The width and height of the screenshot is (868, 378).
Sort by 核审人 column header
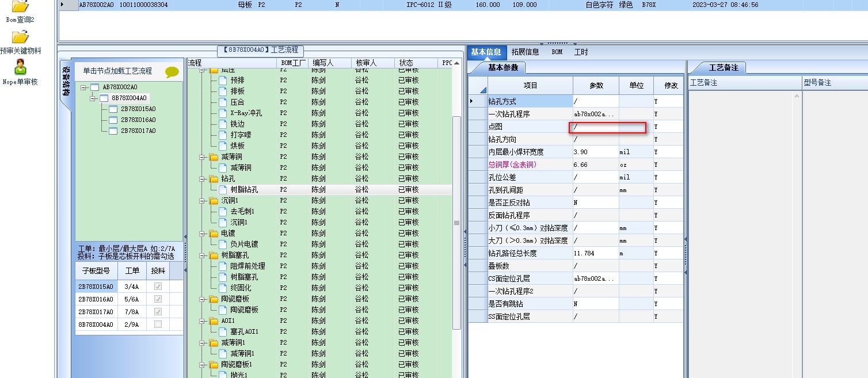372,63
